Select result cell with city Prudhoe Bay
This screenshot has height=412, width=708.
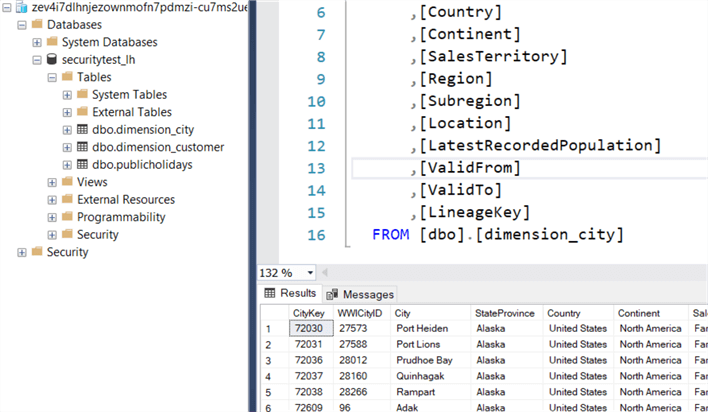click(424, 360)
